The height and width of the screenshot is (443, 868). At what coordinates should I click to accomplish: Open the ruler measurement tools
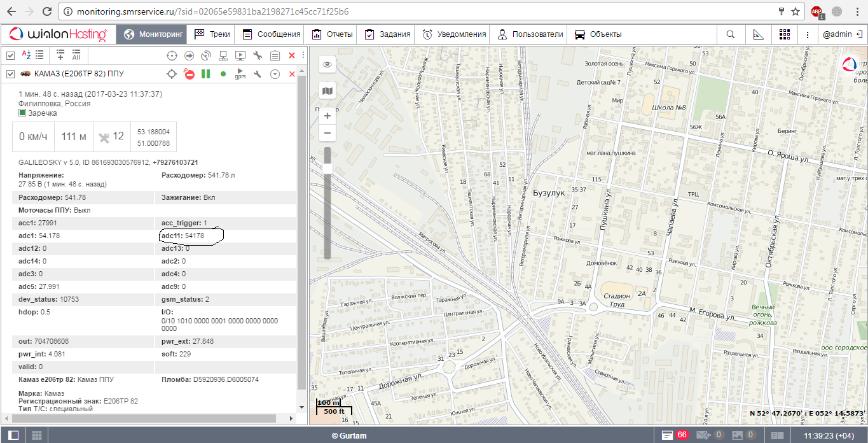(758, 34)
